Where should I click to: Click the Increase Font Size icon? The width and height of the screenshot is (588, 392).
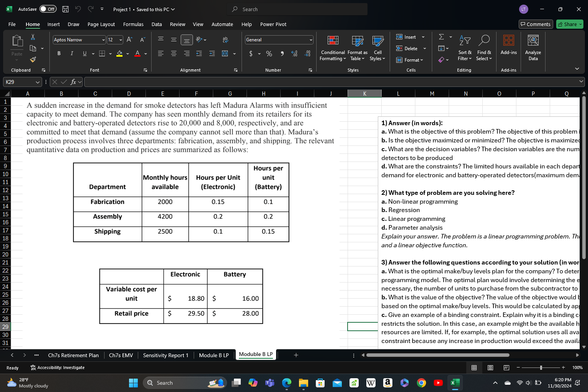point(129,40)
